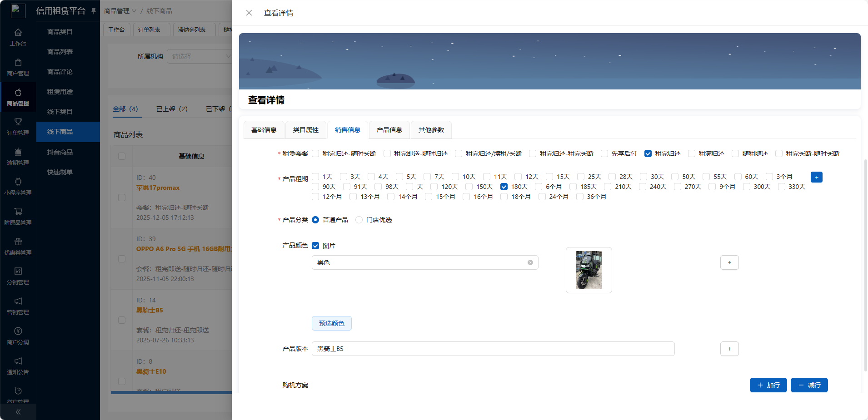Switch to the 基础信息 tab
Image resolution: width=868 pixels, height=420 pixels.
tap(264, 130)
